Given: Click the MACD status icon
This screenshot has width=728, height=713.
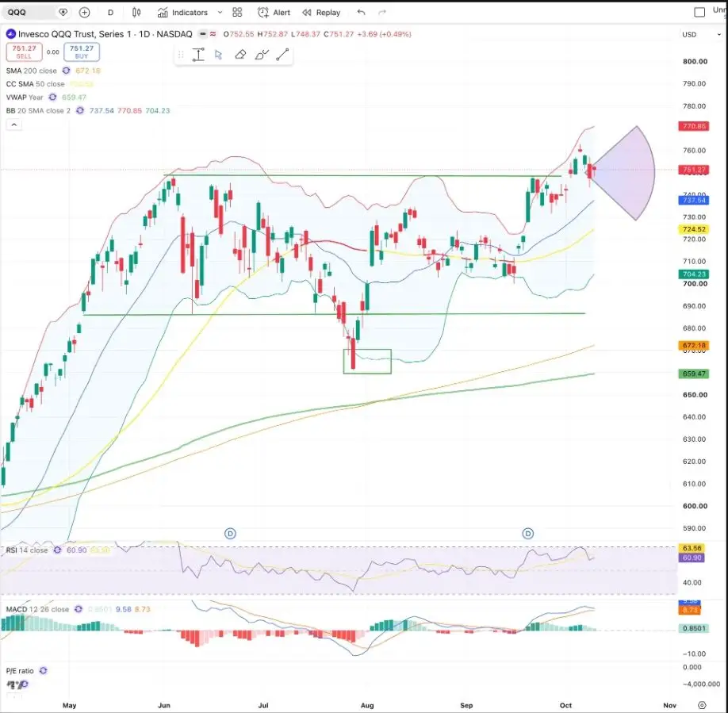Looking at the screenshot, I should click(x=79, y=609).
